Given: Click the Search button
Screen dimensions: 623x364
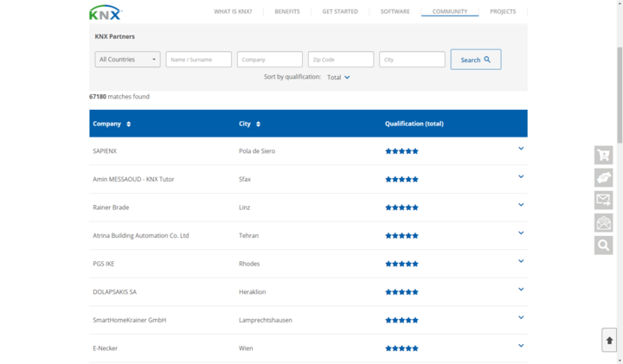Looking at the screenshot, I should [476, 60].
